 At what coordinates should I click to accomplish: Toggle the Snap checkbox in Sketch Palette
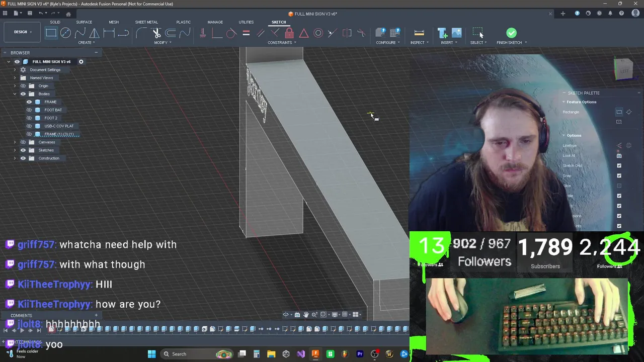coord(619,175)
